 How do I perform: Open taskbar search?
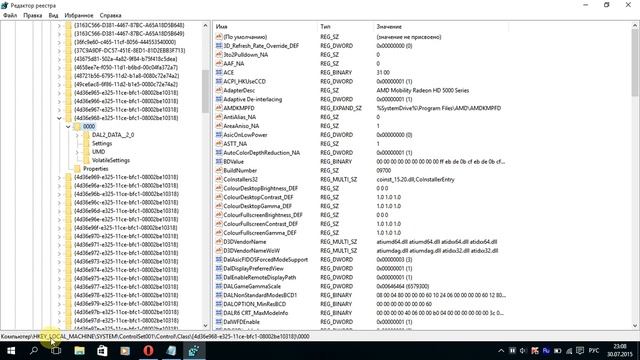[x=34, y=351]
